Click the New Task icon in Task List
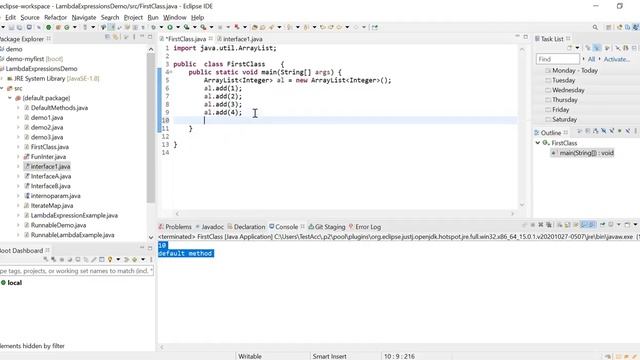 point(570,48)
